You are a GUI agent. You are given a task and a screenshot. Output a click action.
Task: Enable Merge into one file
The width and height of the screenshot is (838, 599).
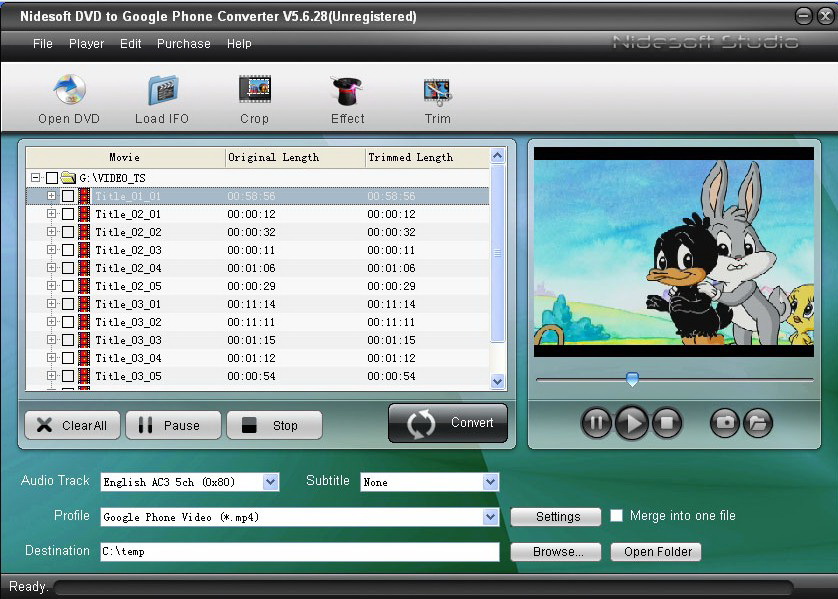point(617,516)
